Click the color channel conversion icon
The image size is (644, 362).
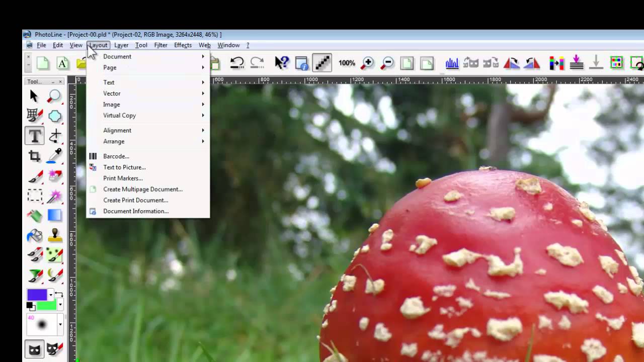click(556, 63)
